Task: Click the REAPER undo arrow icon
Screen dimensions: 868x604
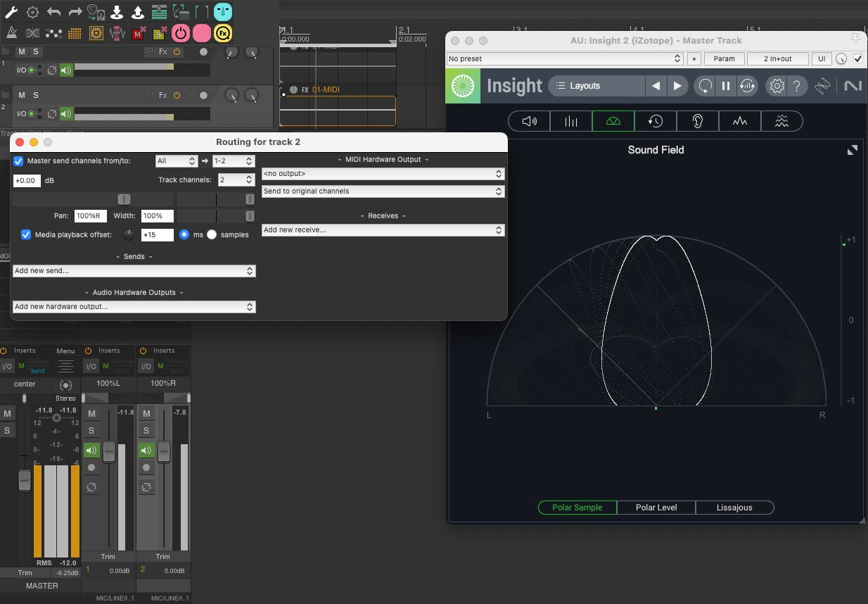Action: [x=53, y=12]
